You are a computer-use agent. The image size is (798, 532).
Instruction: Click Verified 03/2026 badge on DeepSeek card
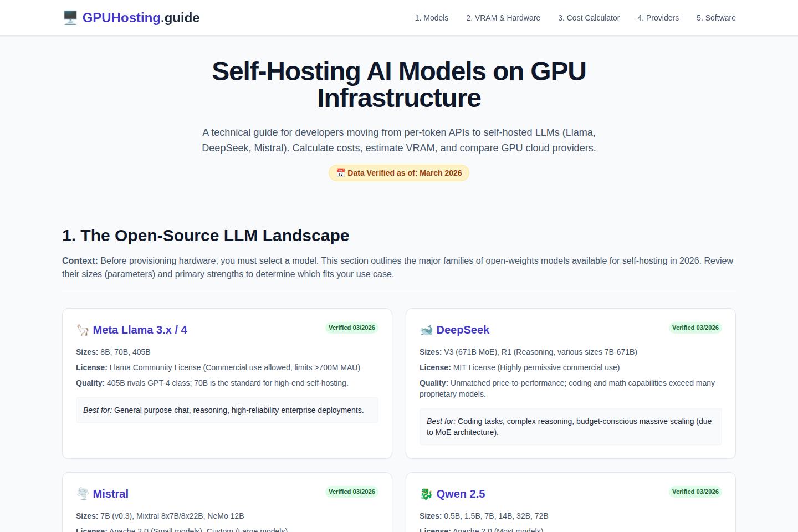click(695, 328)
